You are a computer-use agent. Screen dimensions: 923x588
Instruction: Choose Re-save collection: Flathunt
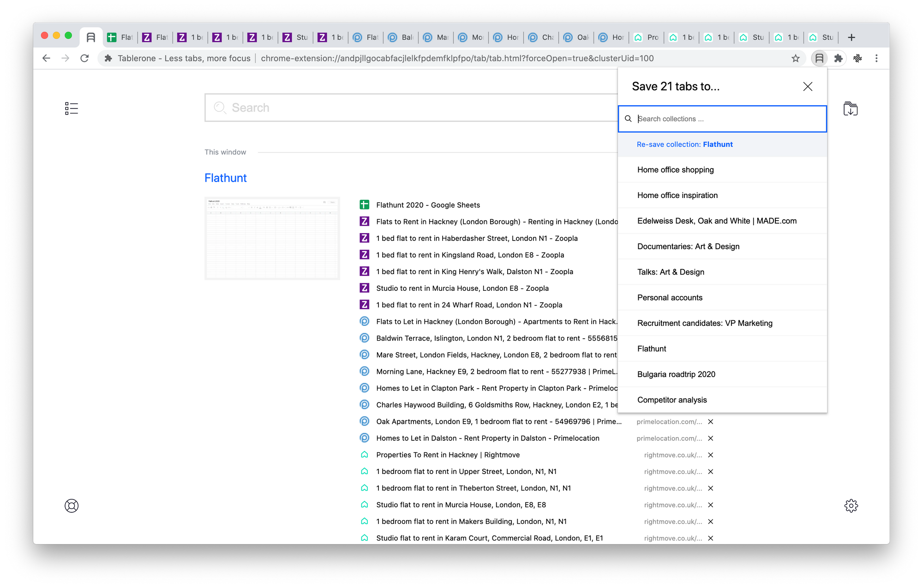[722, 144]
